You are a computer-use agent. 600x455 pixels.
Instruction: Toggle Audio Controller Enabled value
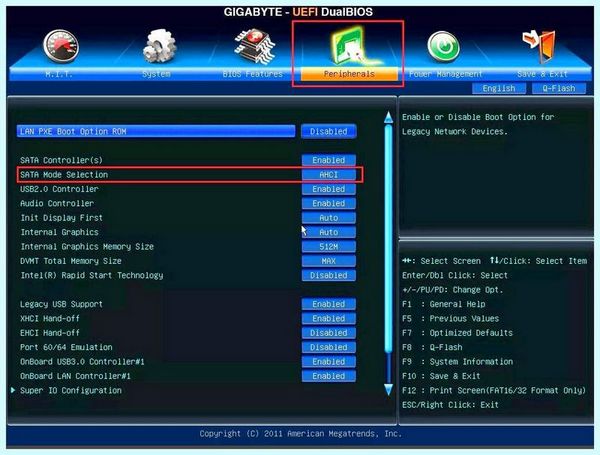(329, 203)
